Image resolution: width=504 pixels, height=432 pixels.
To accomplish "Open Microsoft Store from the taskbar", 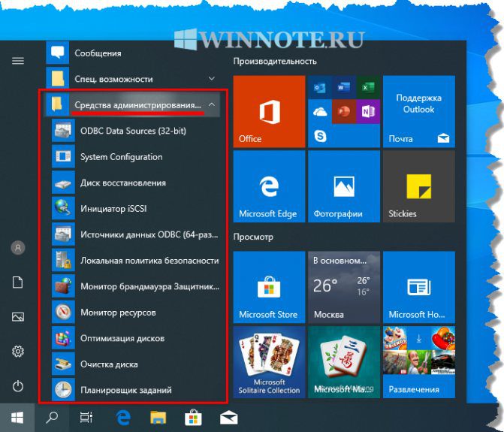I will 193,417.
